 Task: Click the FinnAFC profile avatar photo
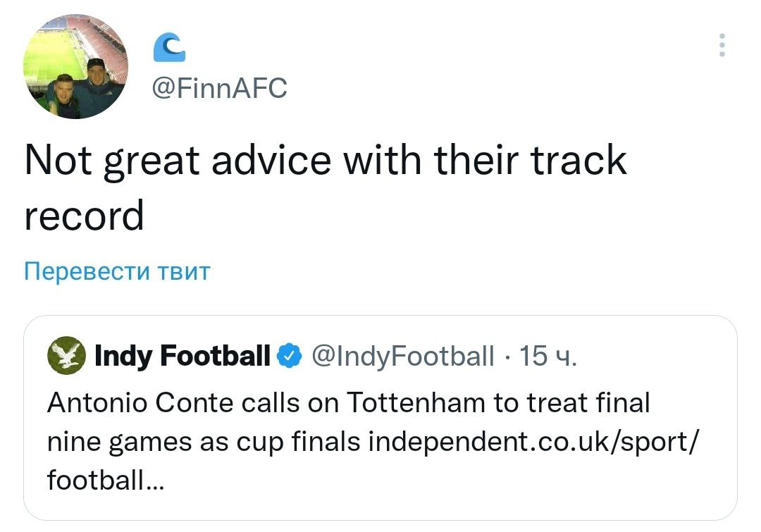(x=75, y=66)
